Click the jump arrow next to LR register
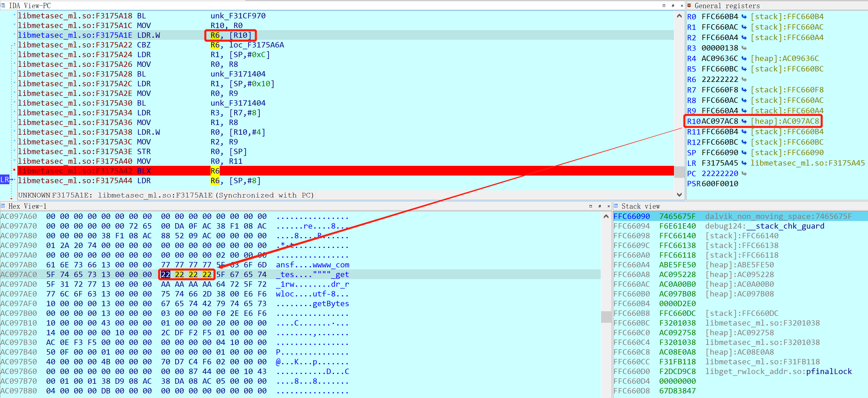Screen dimensions: 868x398 pyautogui.click(x=744, y=163)
